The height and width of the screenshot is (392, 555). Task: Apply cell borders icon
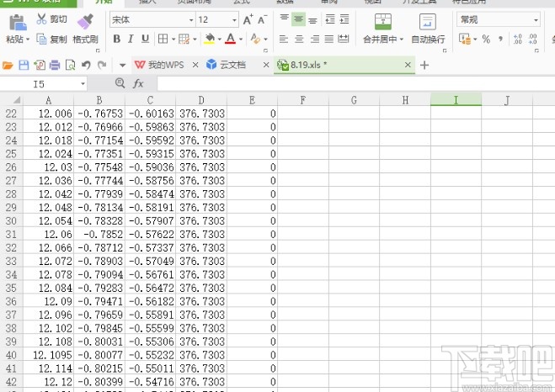(x=163, y=39)
